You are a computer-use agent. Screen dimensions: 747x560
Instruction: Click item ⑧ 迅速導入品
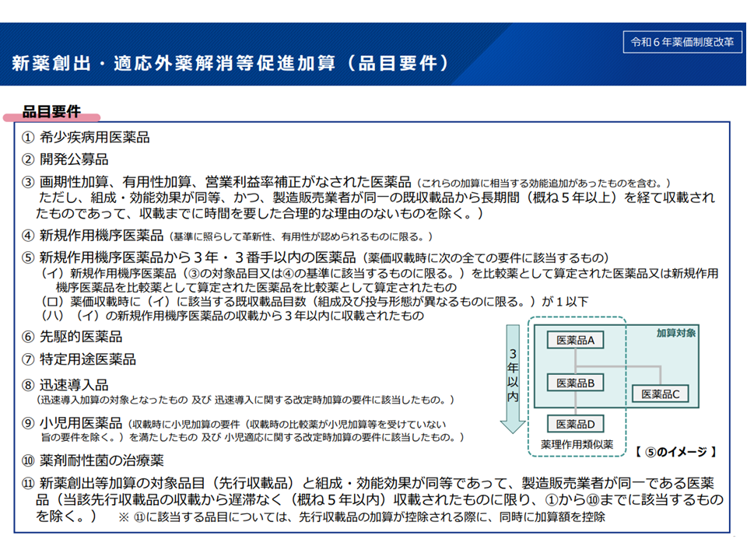pos(74,385)
